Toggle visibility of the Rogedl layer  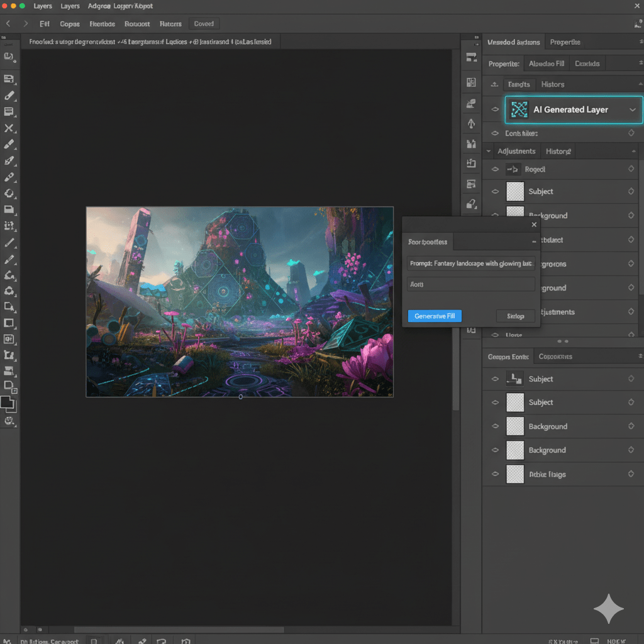[x=495, y=169]
